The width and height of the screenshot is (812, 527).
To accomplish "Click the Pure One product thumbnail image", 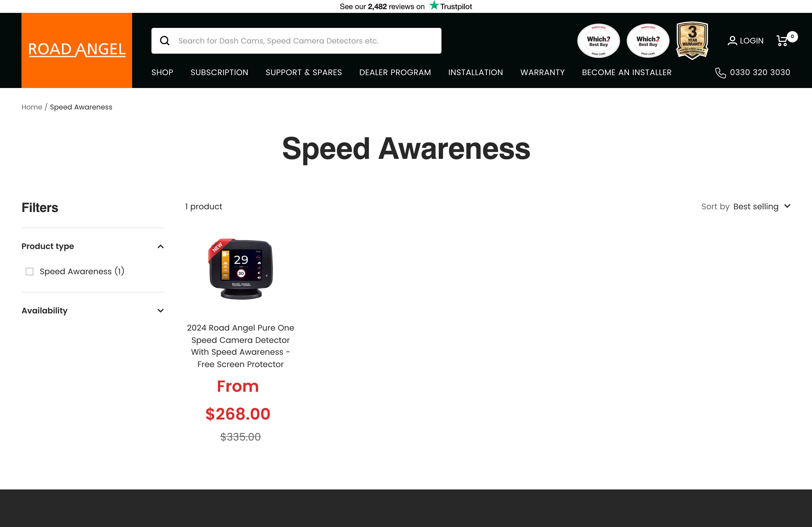I will pyautogui.click(x=241, y=269).
